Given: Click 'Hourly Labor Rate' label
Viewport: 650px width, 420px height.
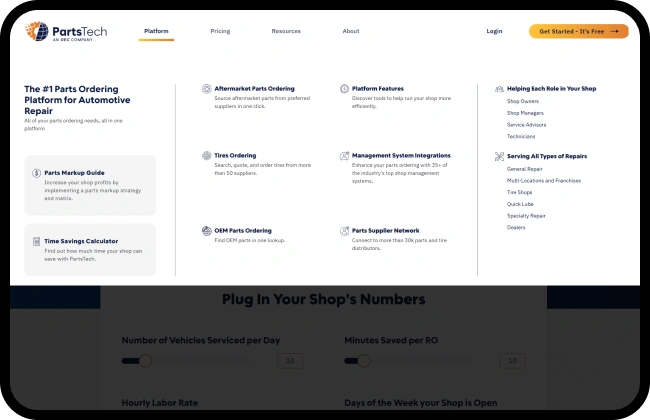Looking at the screenshot, I should pos(160,403).
